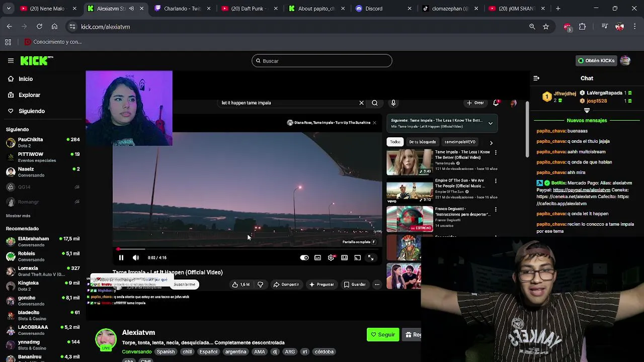Open browser extensions puzzle icon
The width and height of the screenshot is (644, 362).
[x=582, y=27]
